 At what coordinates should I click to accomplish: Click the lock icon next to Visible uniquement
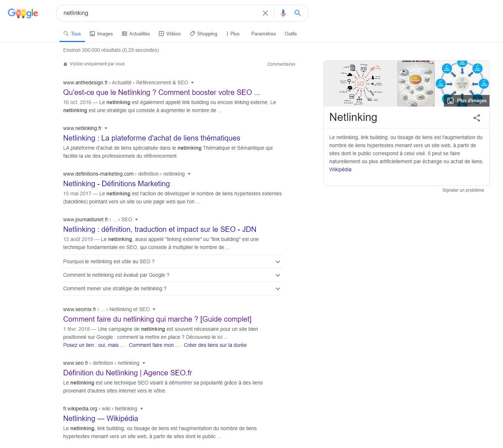65,64
